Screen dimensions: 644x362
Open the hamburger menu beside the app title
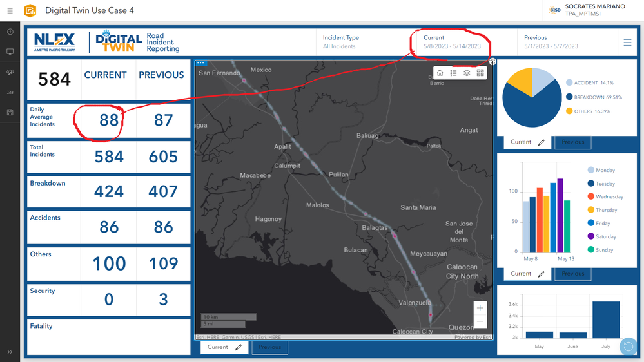(x=10, y=11)
